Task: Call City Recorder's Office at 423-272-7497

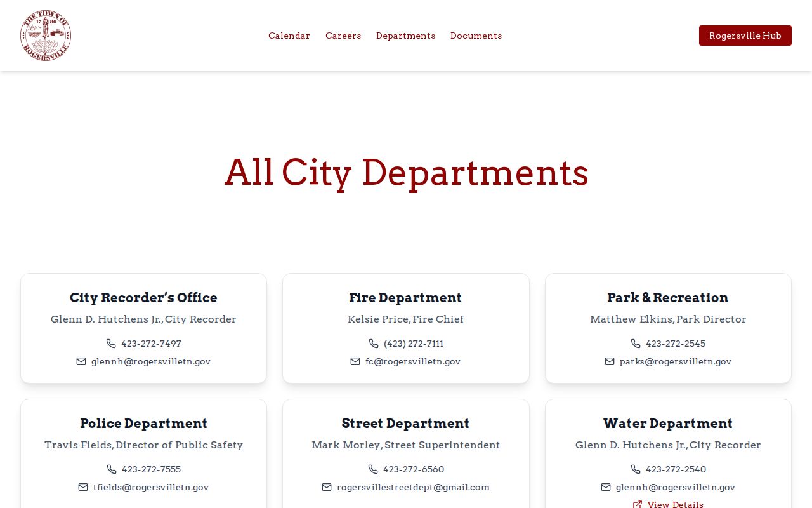Action: click(151, 344)
